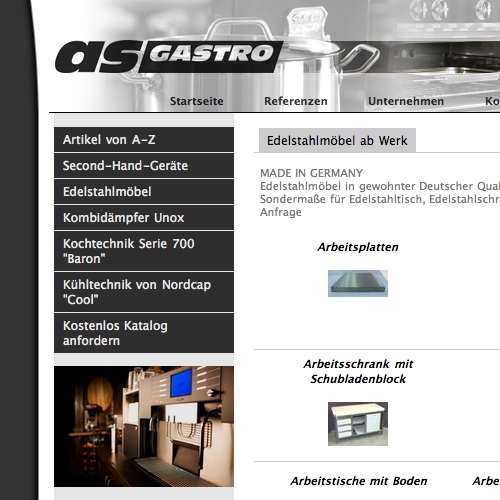This screenshot has width=500, height=500.
Task: Open the Kombidämpfer Unox category
Action: tap(144, 217)
